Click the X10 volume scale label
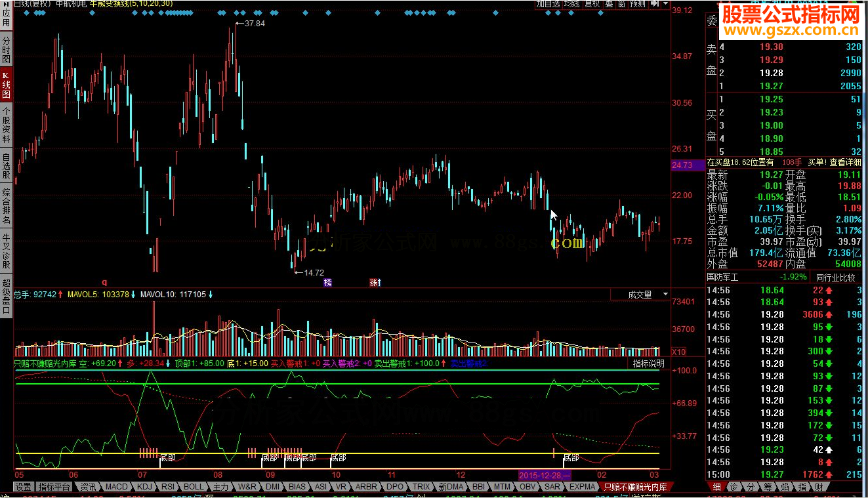868x498 pixels. tap(678, 352)
